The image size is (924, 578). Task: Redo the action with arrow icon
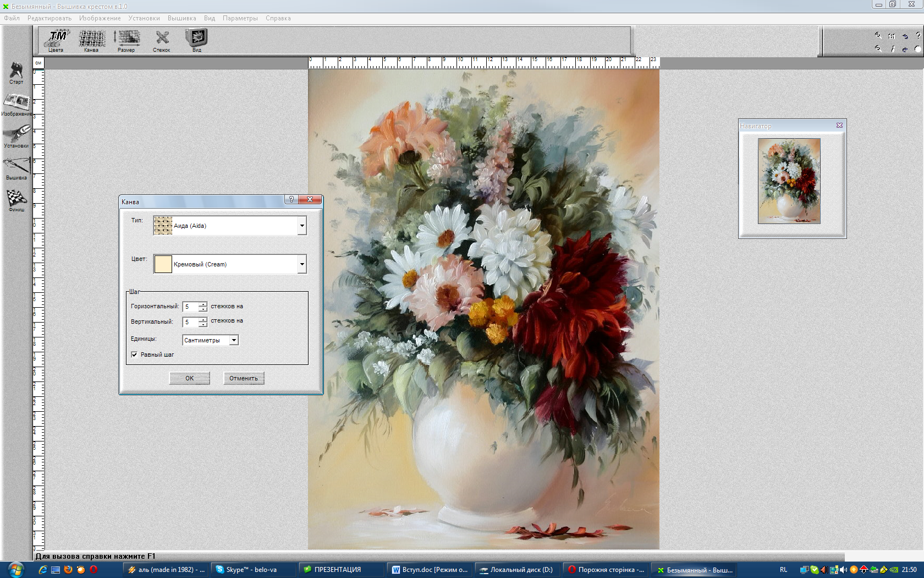[x=905, y=49]
